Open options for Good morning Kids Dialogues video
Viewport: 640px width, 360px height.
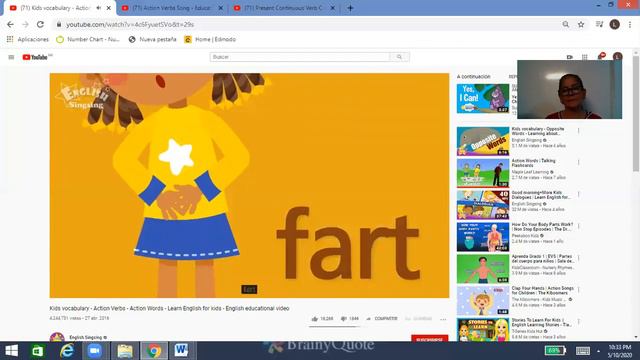point(578,194)
